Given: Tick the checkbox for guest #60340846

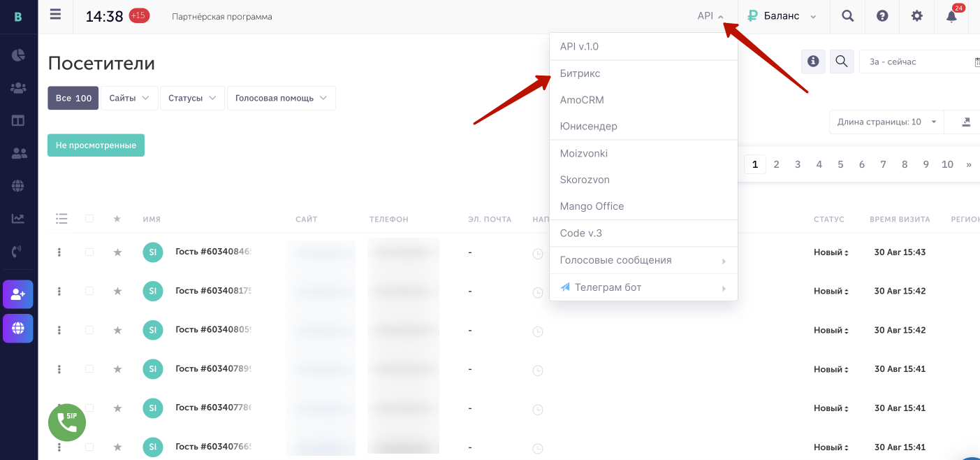Looking at the screenshot, I should tap(89, 252).
